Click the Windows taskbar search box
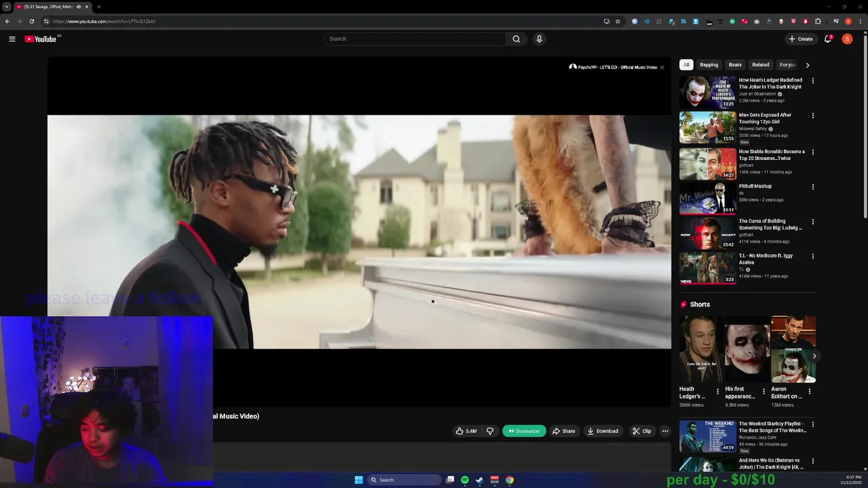 pos(405,480)
